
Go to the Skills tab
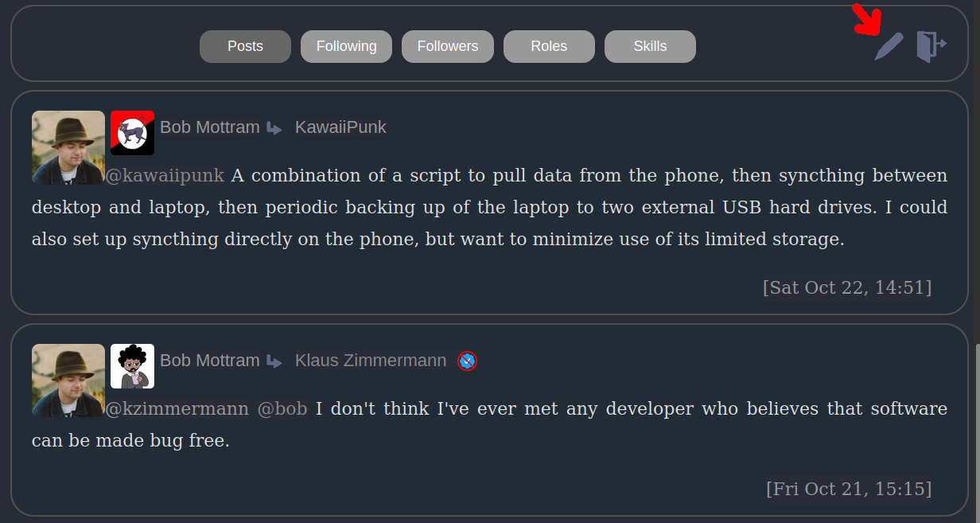[650, 46]
